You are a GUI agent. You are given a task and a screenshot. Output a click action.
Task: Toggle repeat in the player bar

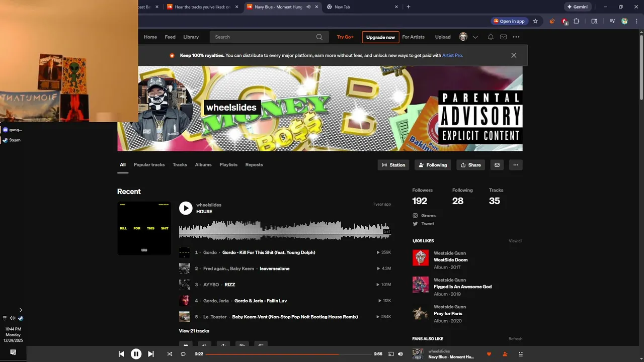click(183, 354)
